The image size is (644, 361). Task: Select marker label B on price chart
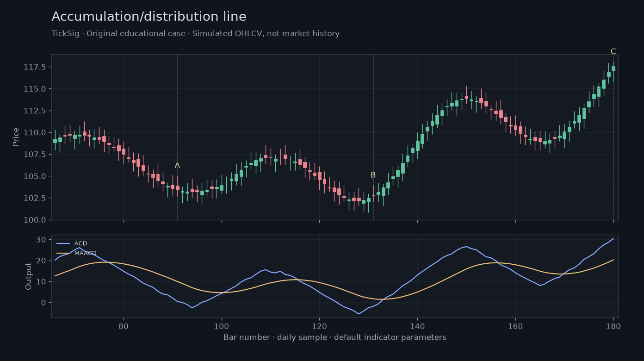(373, 175)
